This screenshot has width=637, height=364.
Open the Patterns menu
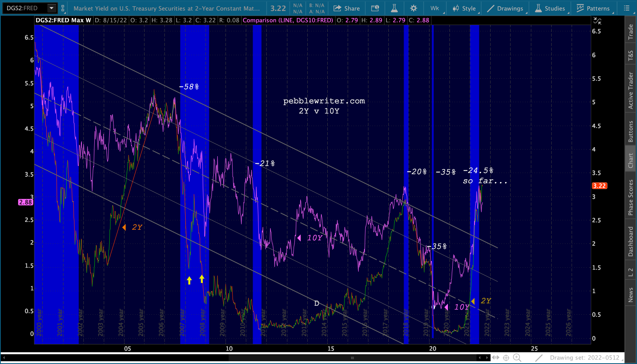594,8
